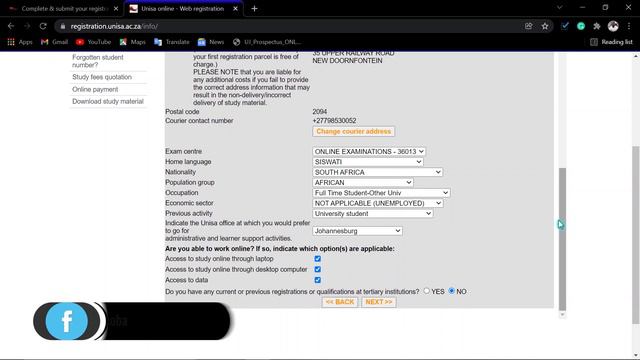Screen dimensions: 640x360
Task: Click the share page icon in address bar
Action: coord(529,26)
